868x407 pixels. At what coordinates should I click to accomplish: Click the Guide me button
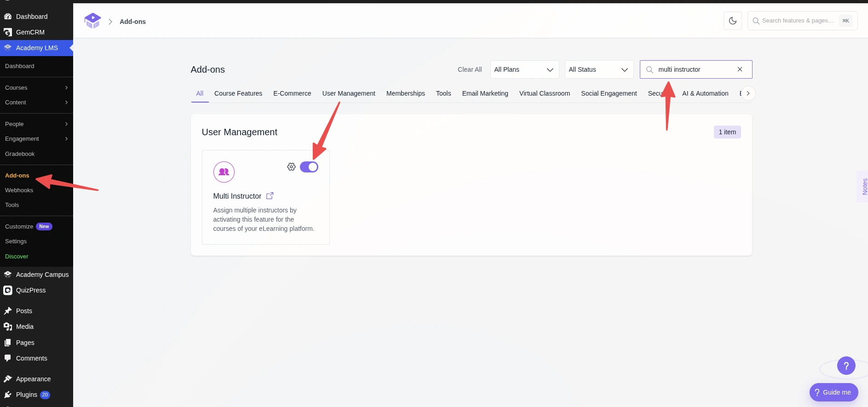pyautogui.click(x=834, y=392)
